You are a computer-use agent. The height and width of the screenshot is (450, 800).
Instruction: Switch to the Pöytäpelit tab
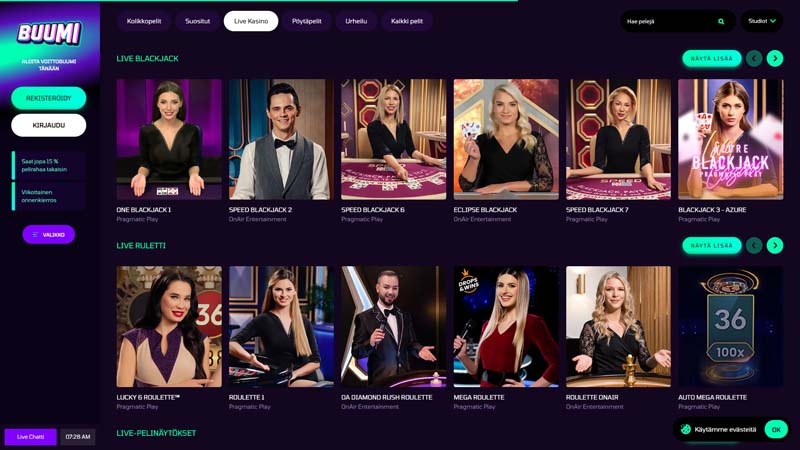click(x=307, y=21)
